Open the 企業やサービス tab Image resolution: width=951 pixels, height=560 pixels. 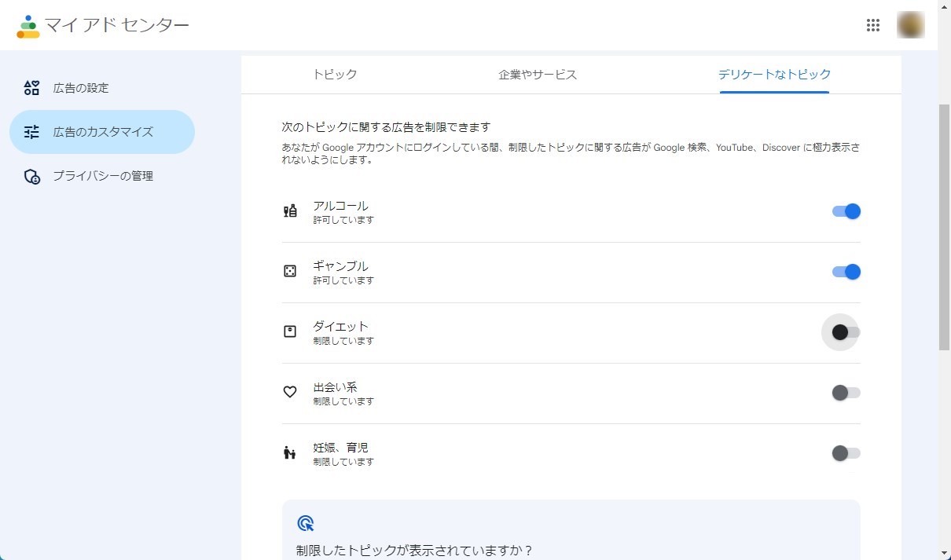click(538, 75)
